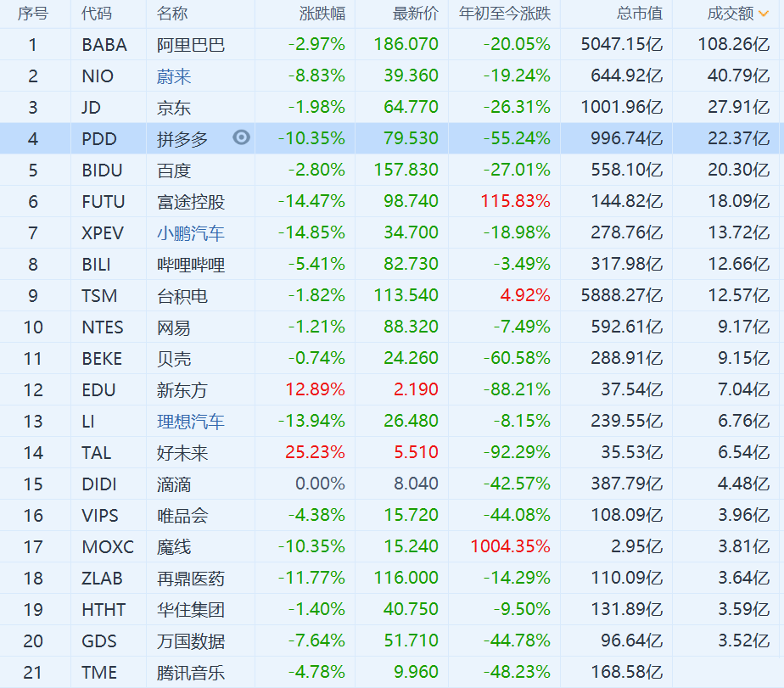
Task: Click the 序号 column header
Action: pos(33,14)
